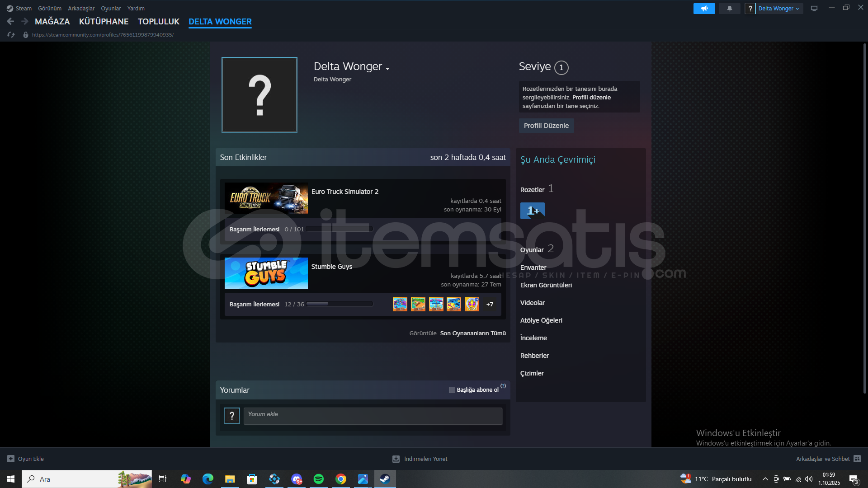The image size is (868, 488).
Task: Open Spotify from the taskbar
Action: [x=319, y=479]
